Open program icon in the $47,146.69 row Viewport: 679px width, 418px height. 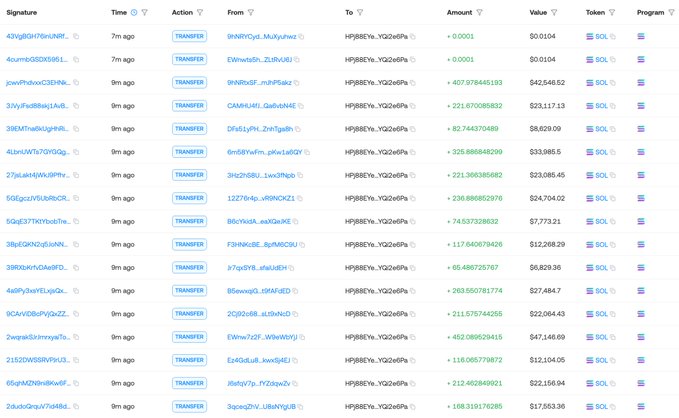(641, 337)
